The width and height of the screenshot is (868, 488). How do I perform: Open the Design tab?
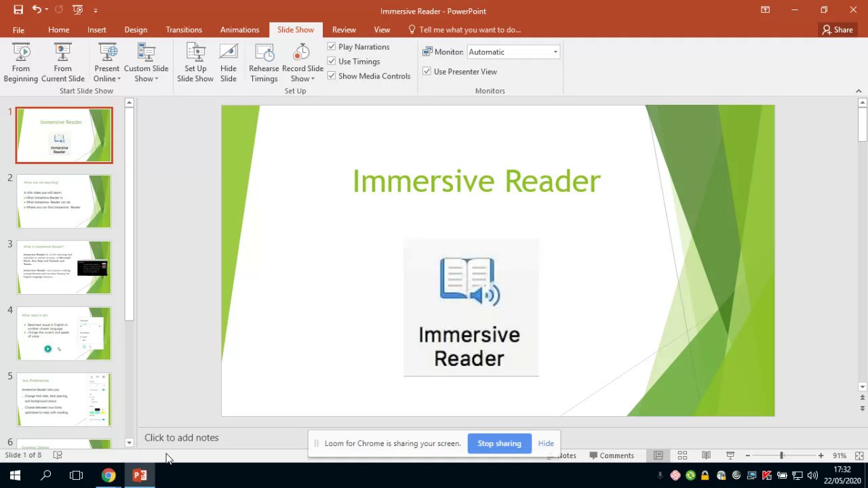point(136,30)
